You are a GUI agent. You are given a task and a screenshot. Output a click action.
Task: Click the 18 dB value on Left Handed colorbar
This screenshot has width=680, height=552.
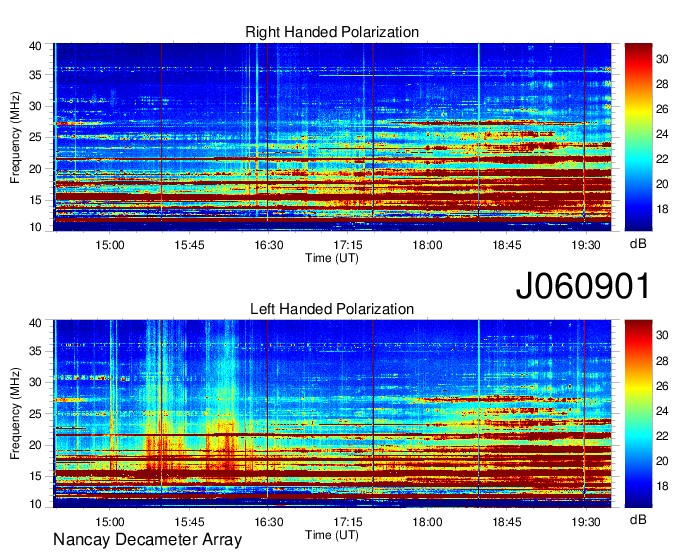click(662, 486)
